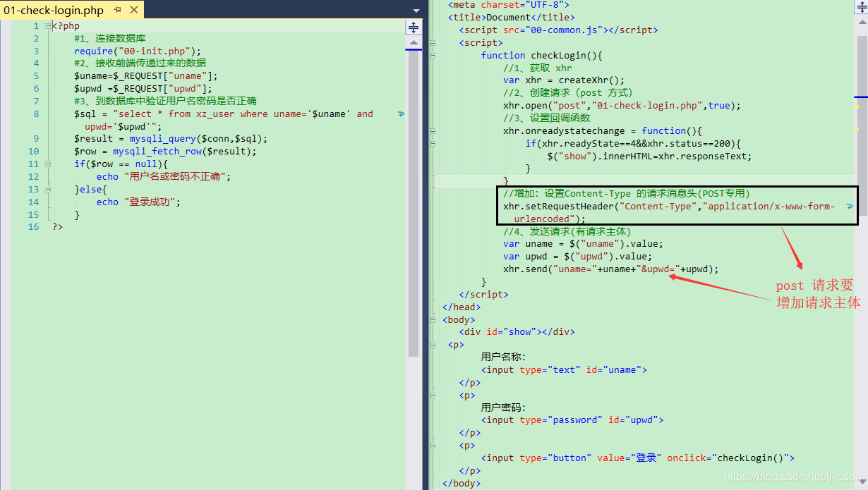This screenshot has height=490, width=868.
Task: Click the echo "登录成功" line
Action: [x=139, y=202]
